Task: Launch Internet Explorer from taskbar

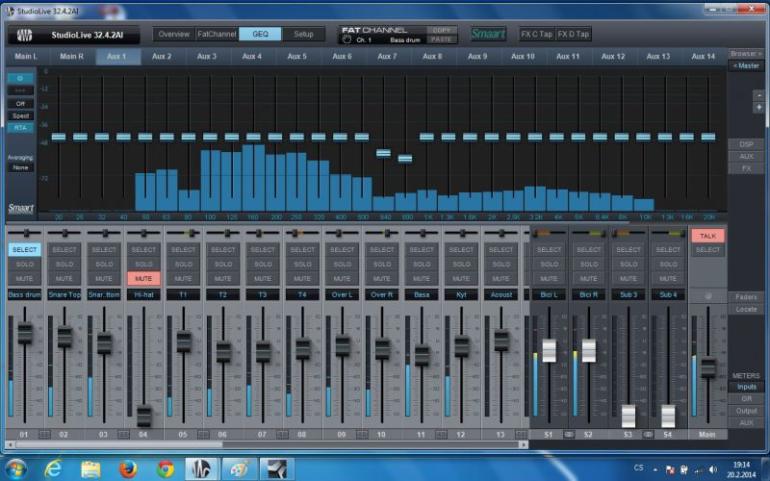Action: click(x=53, y=469)
